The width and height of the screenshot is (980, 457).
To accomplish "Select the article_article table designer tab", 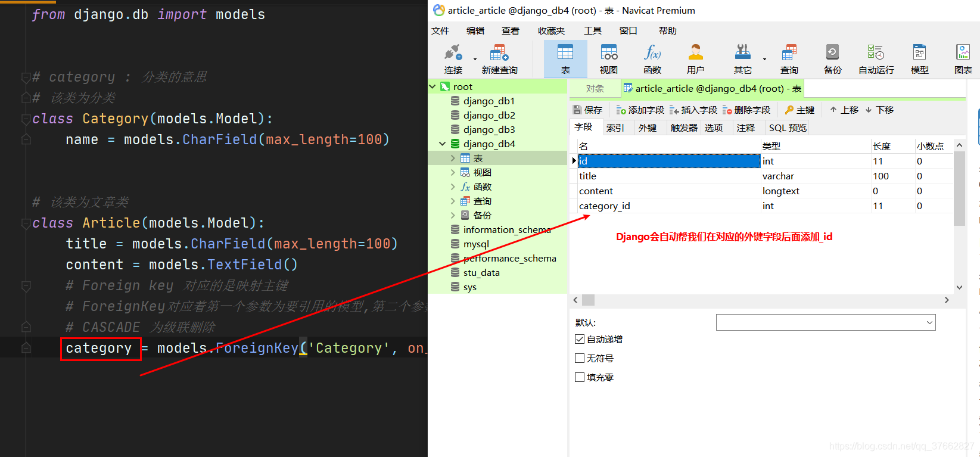I will point(712,89).
